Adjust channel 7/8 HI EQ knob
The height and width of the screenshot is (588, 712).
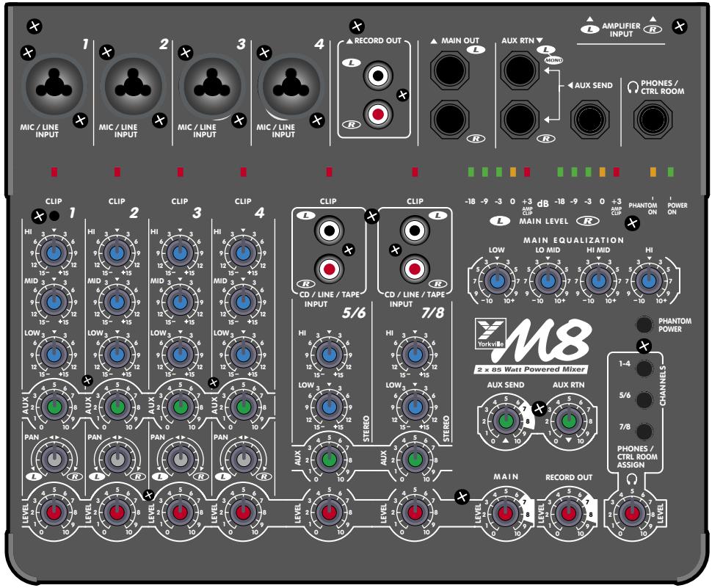[x=415, y=354]
